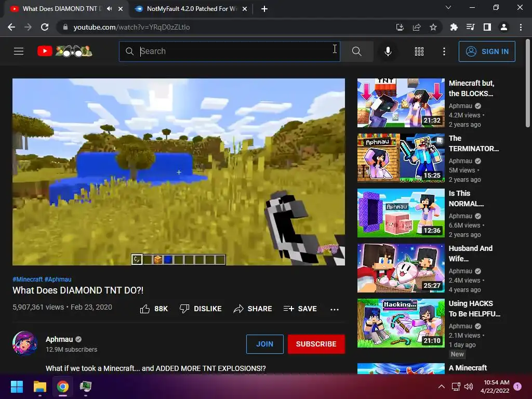Open media controls icon in Chrome toolbar
This screenshot has height=399, width=532.
click(x=470, y=27)
